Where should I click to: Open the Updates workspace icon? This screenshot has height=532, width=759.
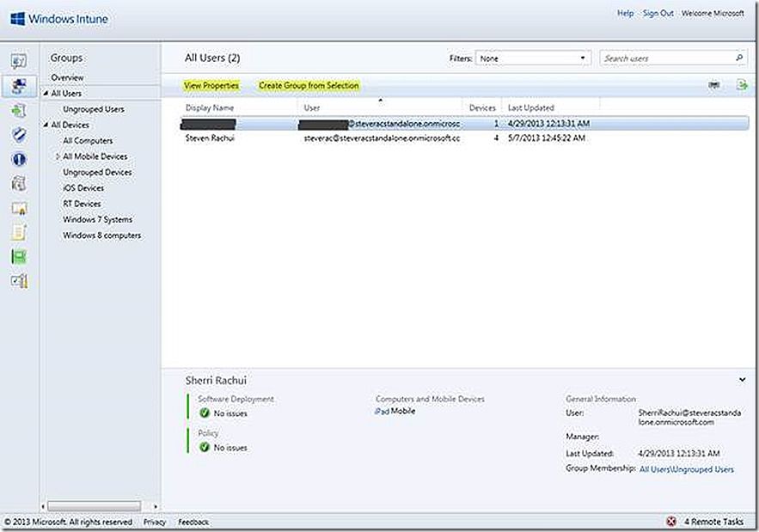coord(19,110)
